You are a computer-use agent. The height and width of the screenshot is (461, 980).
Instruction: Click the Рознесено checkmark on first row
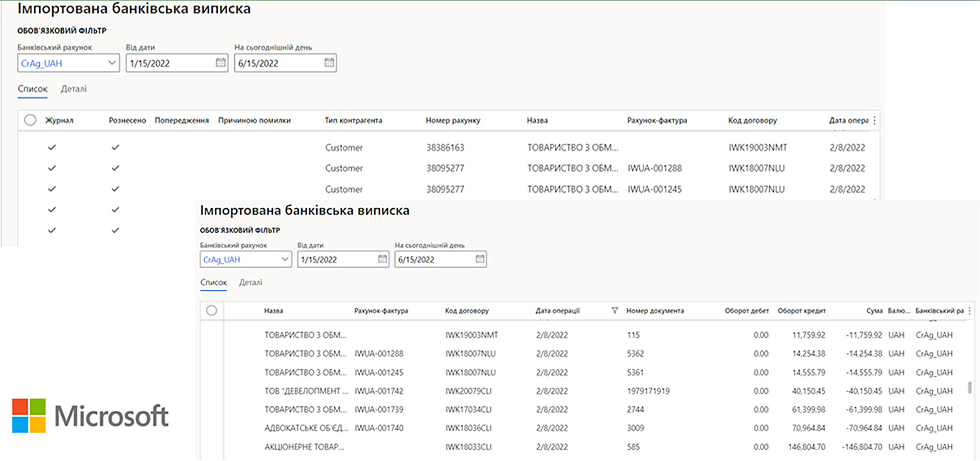click(115, 147)
